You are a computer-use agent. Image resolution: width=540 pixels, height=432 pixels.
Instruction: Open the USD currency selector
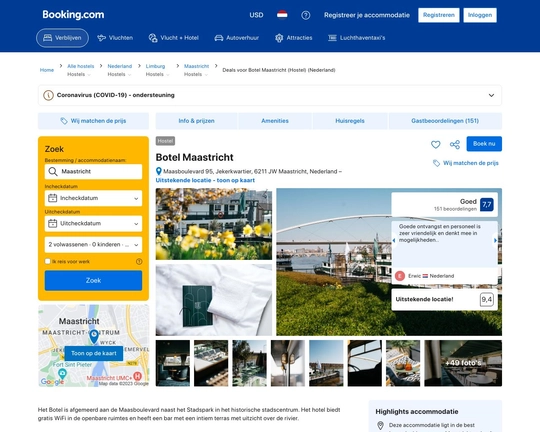(x=256, y=15)
